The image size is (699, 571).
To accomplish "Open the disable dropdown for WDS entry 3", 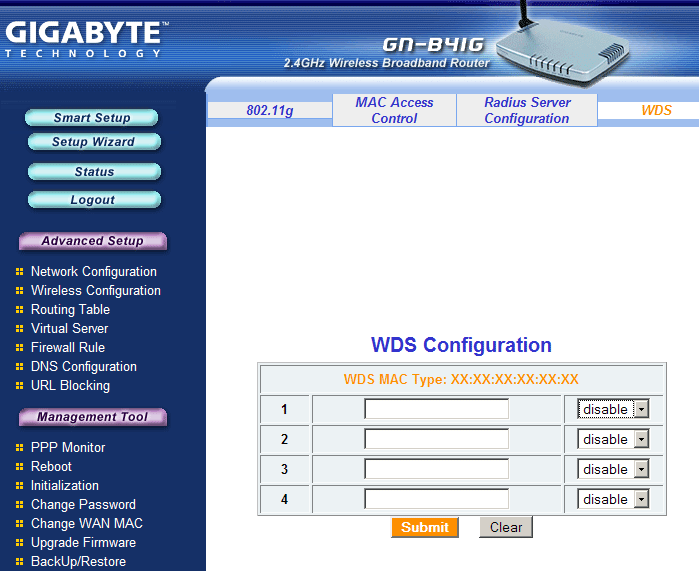I will click(x=613, y=469).
